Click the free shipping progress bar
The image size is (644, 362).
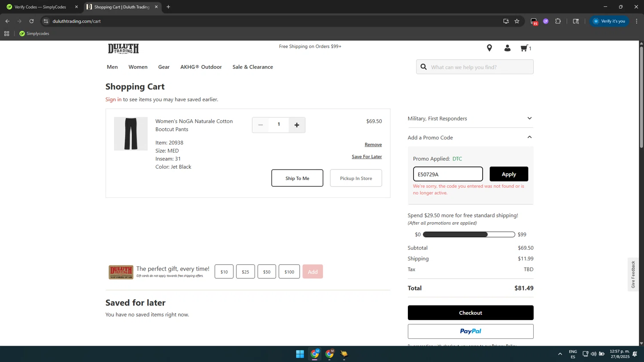tap(469, 235)
